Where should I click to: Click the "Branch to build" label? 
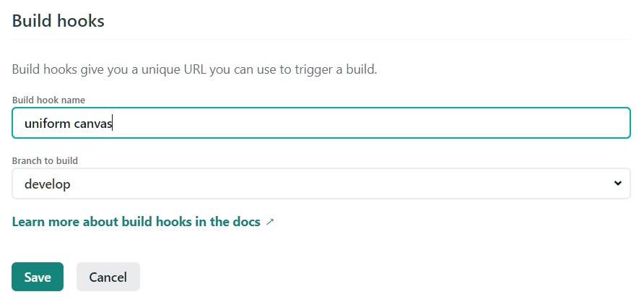(x=45, y=160)
